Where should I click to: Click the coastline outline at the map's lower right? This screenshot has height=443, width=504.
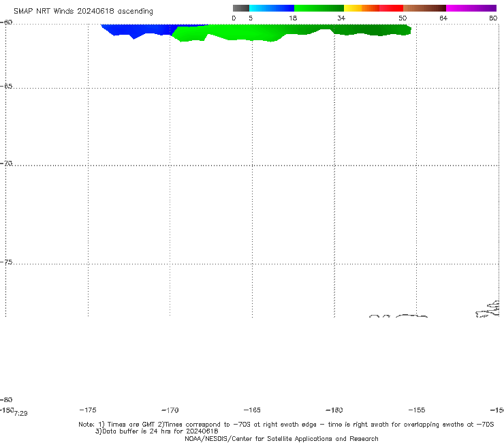488,309
